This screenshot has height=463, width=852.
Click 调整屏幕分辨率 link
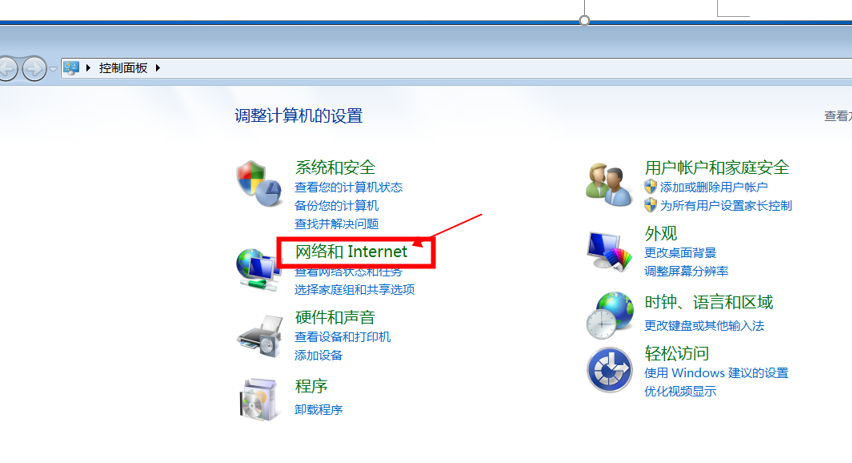(x=686, y=271)
